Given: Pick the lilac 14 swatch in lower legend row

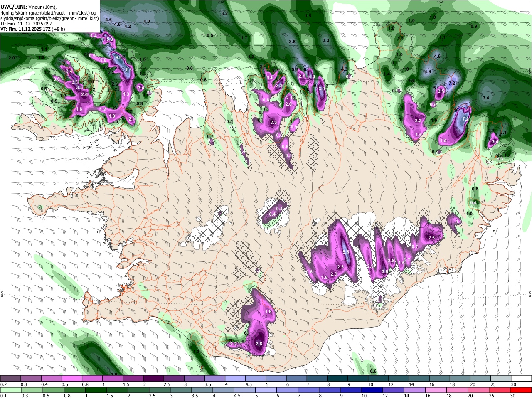Looking at the screenshot, I should coord(414,390).
